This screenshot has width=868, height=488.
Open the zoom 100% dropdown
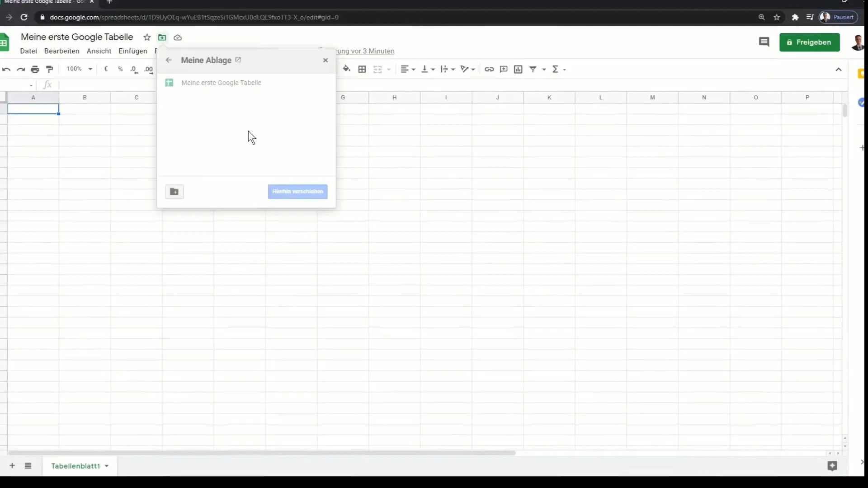[x=79, y=69]
